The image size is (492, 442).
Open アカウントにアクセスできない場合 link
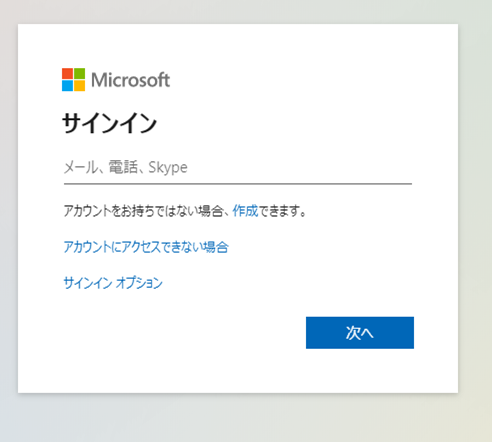(146, 247)
